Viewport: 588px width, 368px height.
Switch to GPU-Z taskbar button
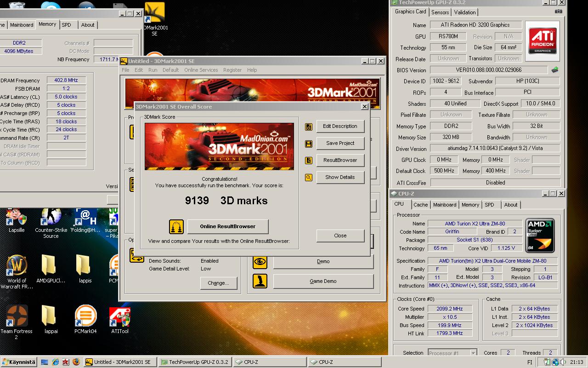pyautogui.click(x=194, y=362)
